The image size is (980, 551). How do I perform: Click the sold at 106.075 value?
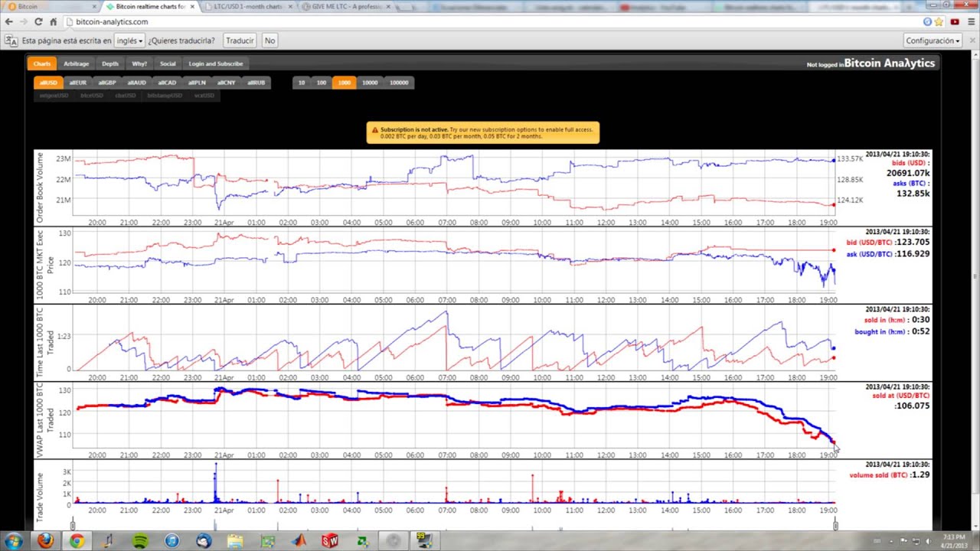click(x=912, y=406)
